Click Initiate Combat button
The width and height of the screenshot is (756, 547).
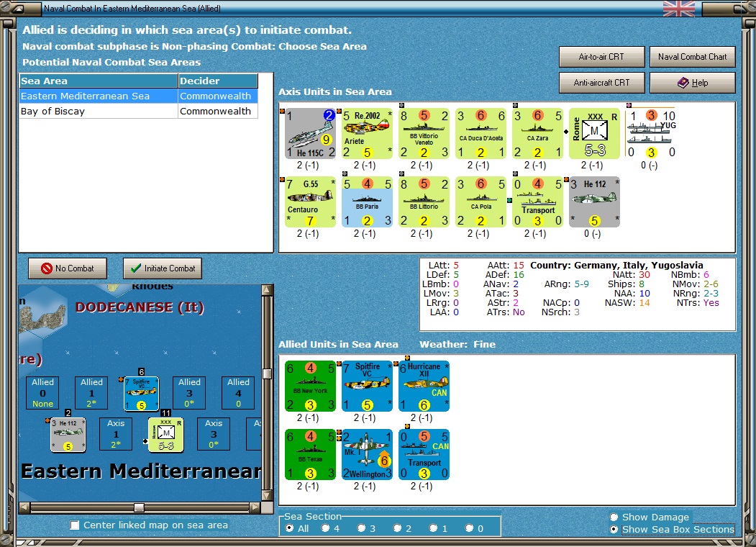163,268
